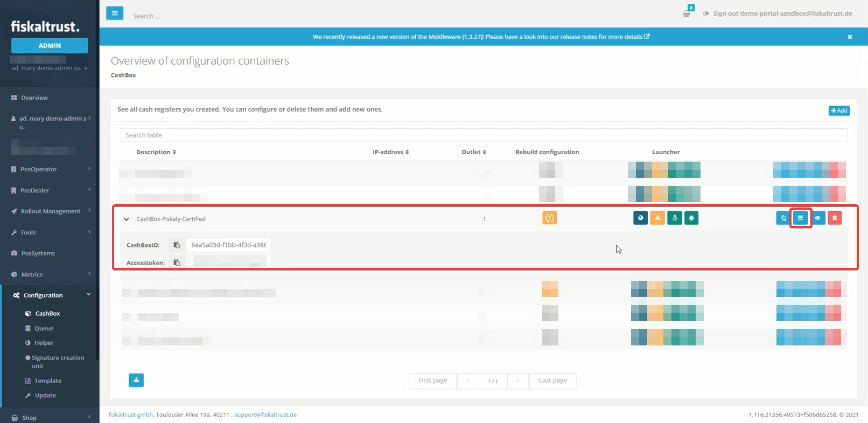Collapse the CashBox-Fiskaly-Certified row

[x=127, y=219]
